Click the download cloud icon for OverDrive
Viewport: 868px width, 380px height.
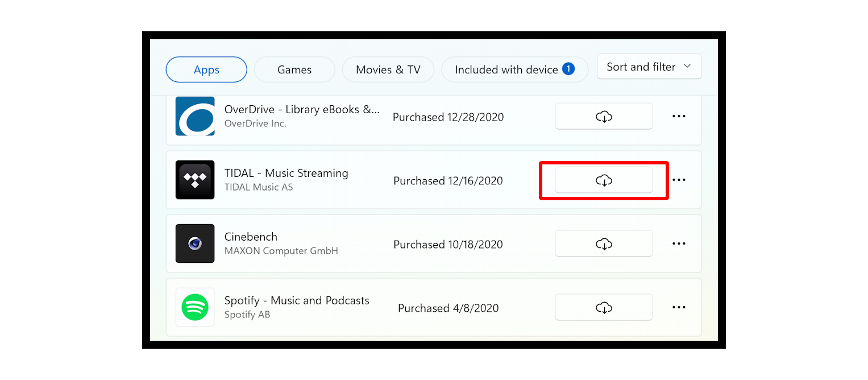point(604,116)
